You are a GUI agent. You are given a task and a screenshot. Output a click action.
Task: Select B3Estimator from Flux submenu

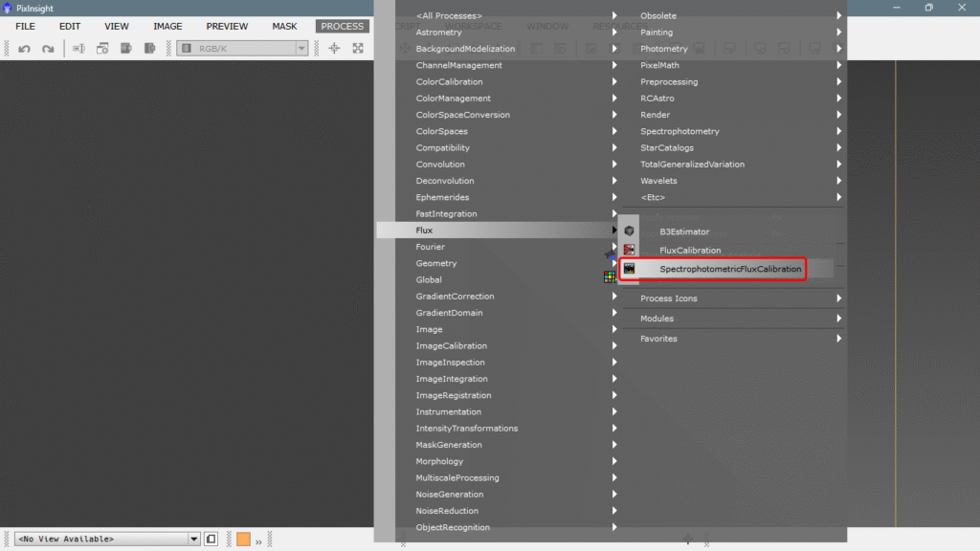(x=684, y=231)
